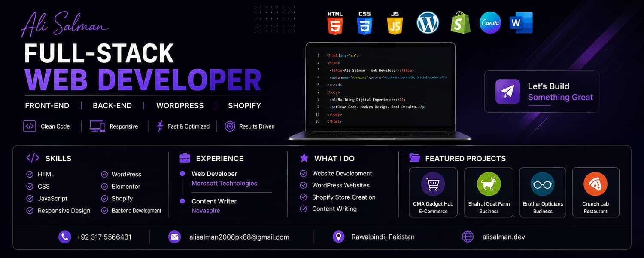Click the +92 317 5566431 phone number

104,237
